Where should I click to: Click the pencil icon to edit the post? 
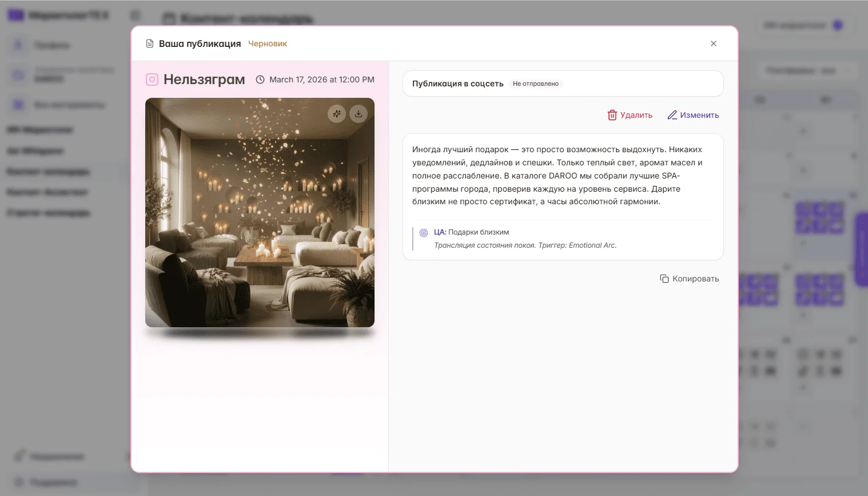click(x=672, y=115)
